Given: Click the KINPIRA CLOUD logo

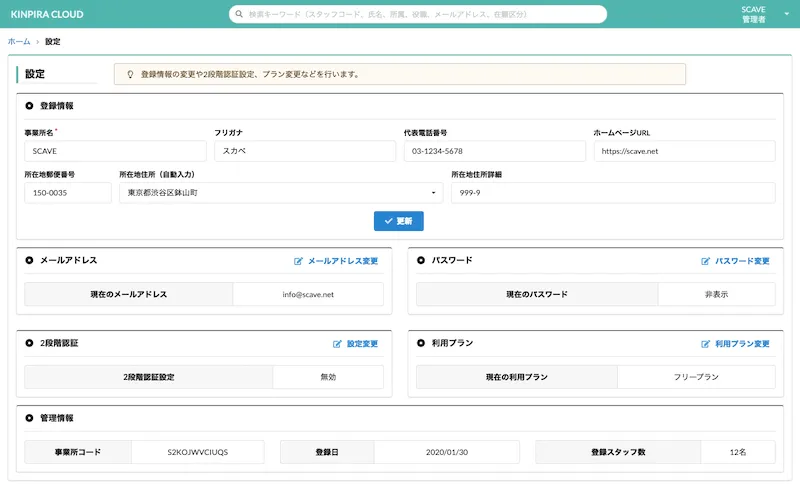Looking at the screenshot, I should (x=47, y=15).
